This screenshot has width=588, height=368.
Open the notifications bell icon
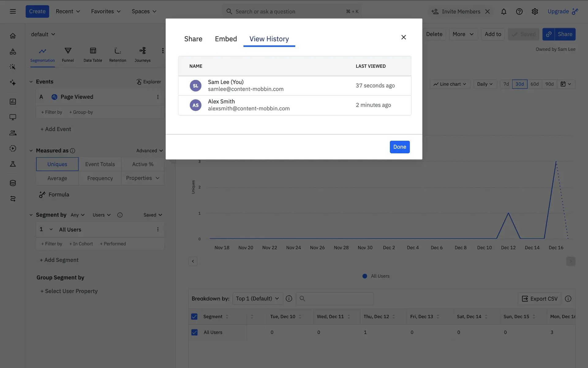pos(503,12)
